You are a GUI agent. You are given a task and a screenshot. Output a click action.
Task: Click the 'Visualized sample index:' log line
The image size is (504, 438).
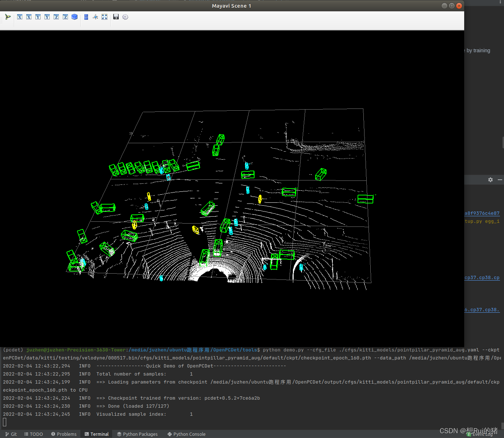tap(98, 414)
